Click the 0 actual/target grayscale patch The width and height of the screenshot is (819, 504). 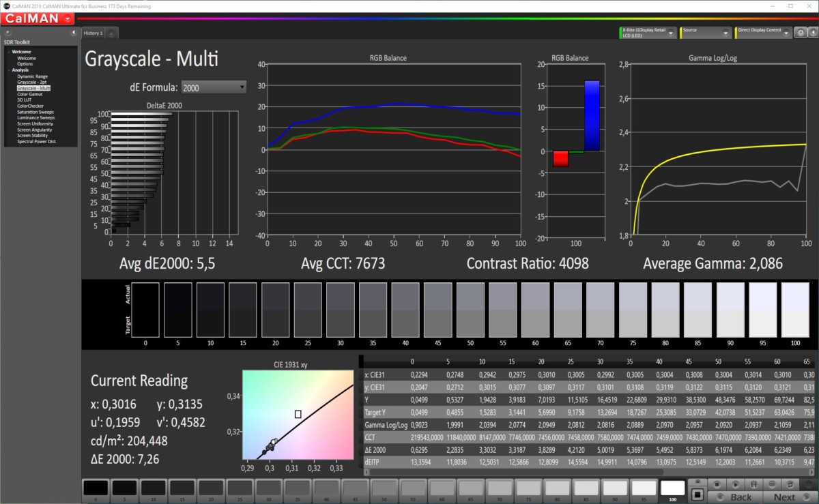pyautogui.click(x=145, y=309)
